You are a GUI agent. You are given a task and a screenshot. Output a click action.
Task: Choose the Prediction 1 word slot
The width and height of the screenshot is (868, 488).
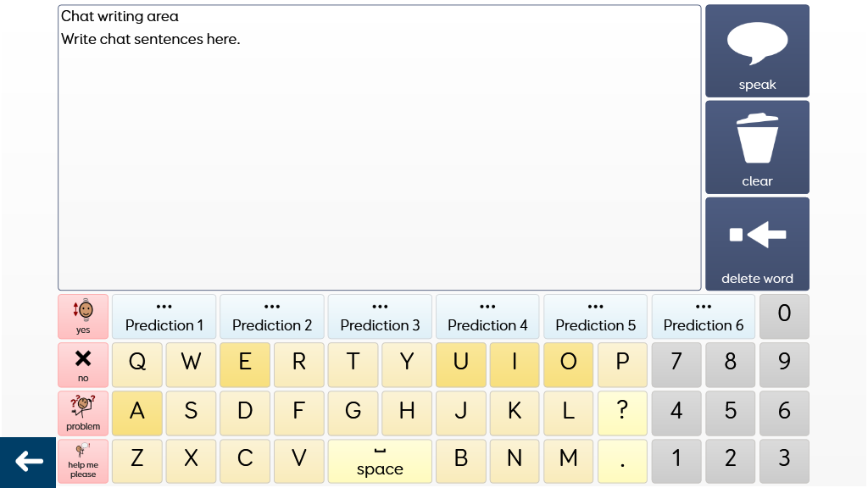pos(164,317)
